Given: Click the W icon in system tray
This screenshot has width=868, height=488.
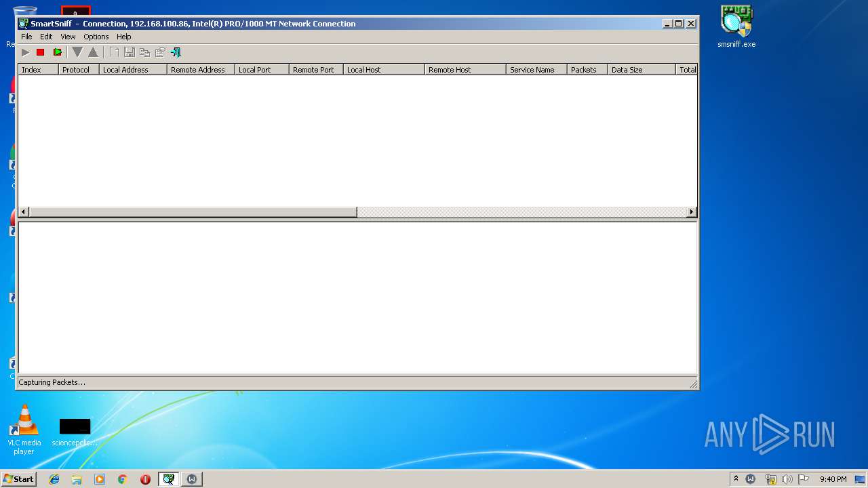Looking at the screenshot, I should pyautogui.click(x=751, y=479).
